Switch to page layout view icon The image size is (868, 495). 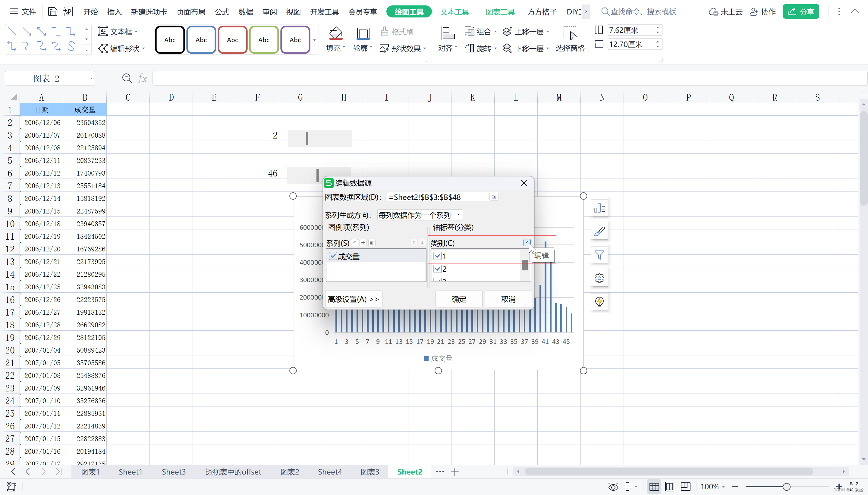(x=669, y=487)
